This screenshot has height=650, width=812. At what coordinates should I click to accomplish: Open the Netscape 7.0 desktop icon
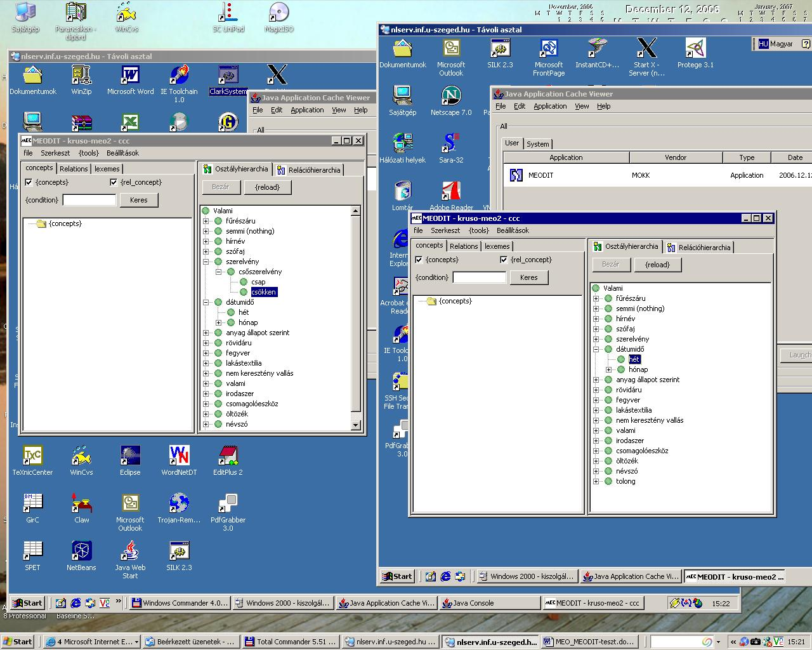451,100
